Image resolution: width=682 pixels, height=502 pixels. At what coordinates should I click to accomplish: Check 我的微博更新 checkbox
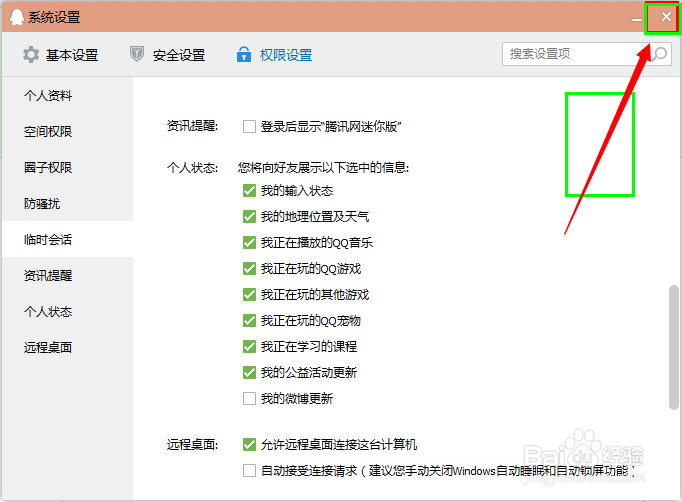pyautogui.click(x=249, y=398)
